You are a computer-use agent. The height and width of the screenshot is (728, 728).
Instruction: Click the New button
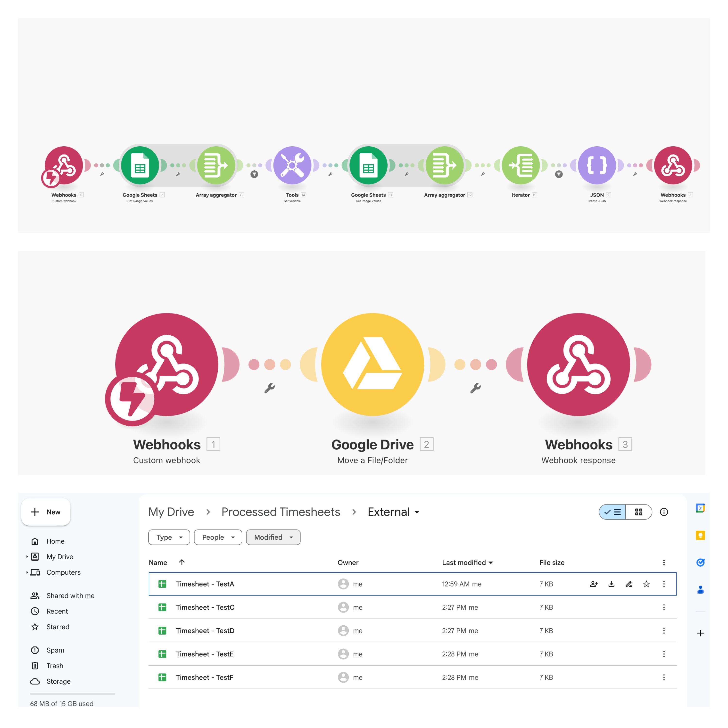point(46,512)
